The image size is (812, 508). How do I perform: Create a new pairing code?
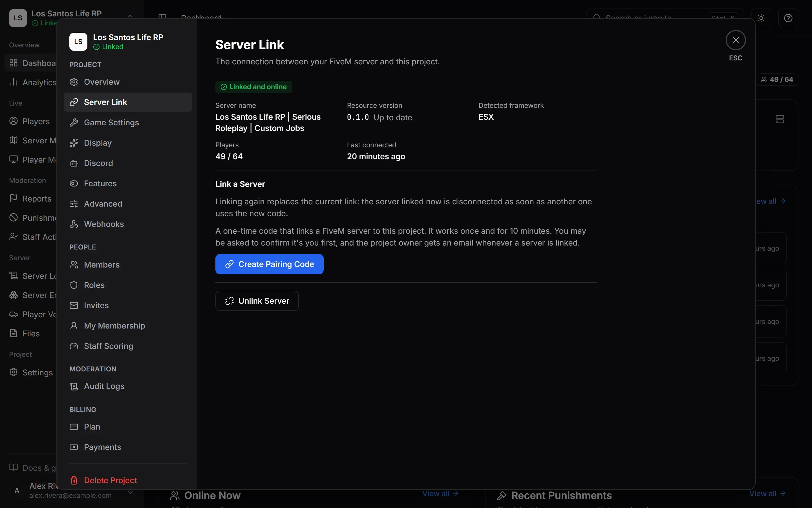270,264
